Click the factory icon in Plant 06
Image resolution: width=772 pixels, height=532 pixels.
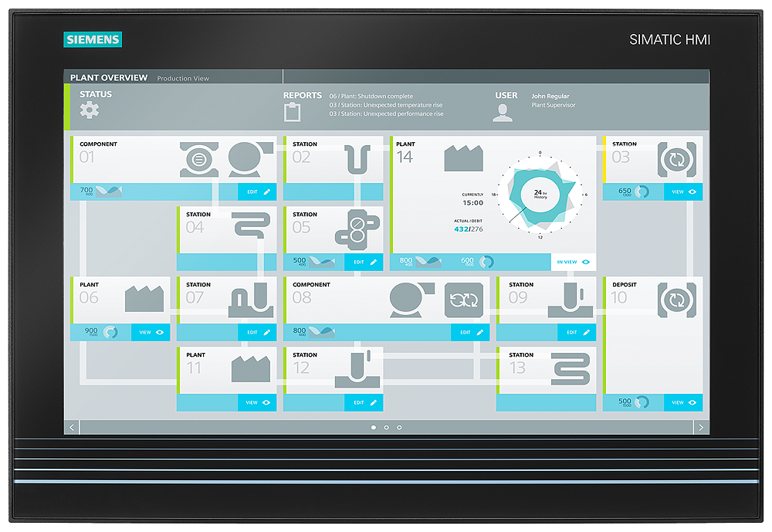[144, 299]
